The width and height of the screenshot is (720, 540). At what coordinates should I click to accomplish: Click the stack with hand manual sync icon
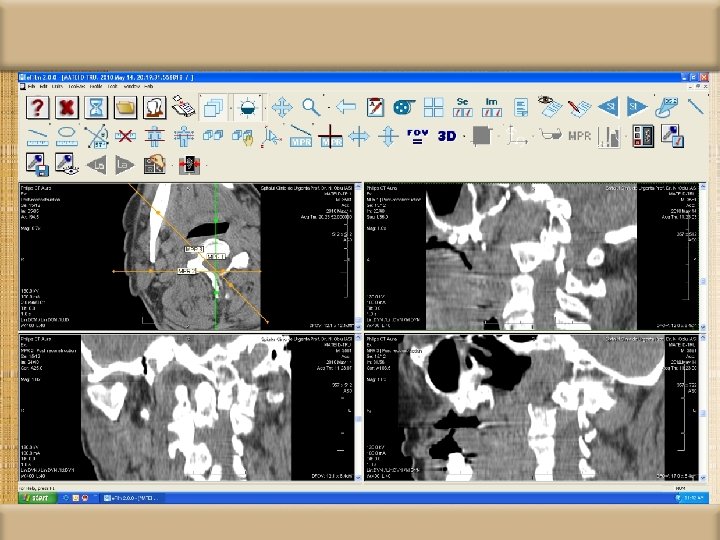click(242, 137)
